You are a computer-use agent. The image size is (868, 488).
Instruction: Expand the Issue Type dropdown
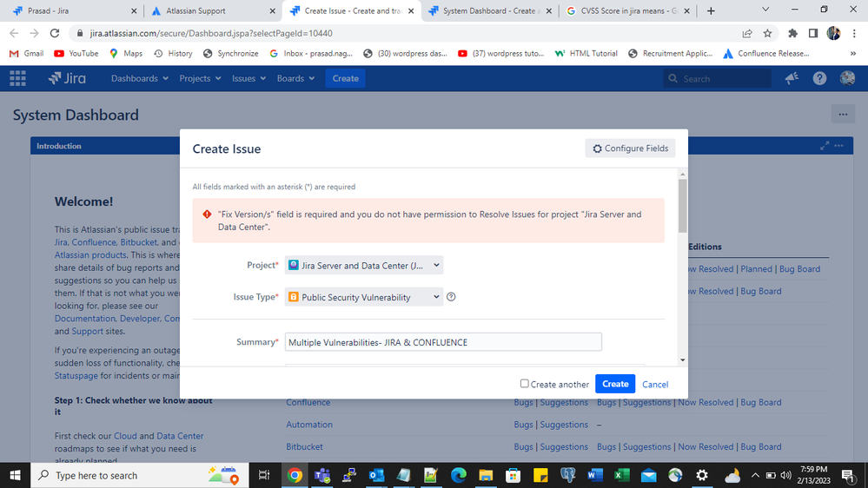tap(364, 297)
